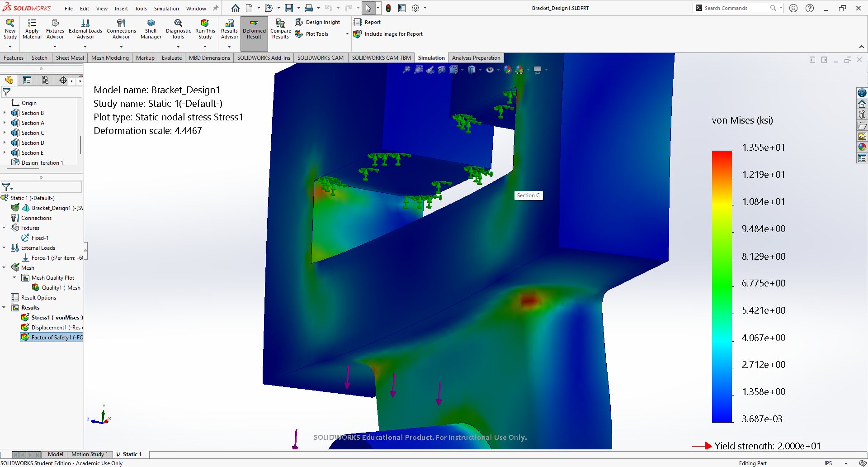
Task: Collapse the Results folder
Action: (x=5, y=308)
